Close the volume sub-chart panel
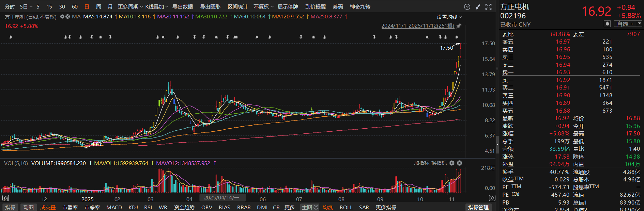 click(x=459, y=163)
